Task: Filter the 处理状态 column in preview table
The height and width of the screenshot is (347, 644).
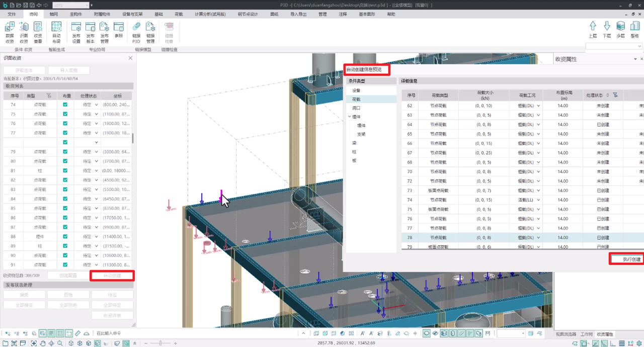Action: click(x=615, y=95)
